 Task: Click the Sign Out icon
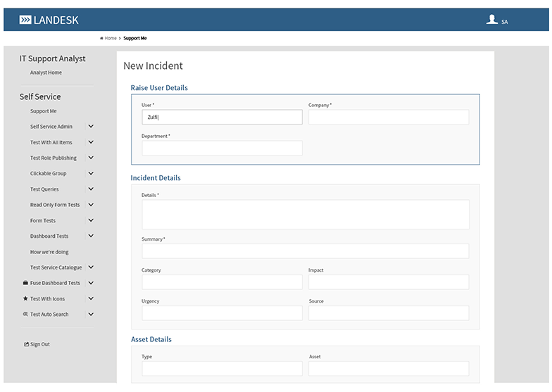tap(27, 344)
